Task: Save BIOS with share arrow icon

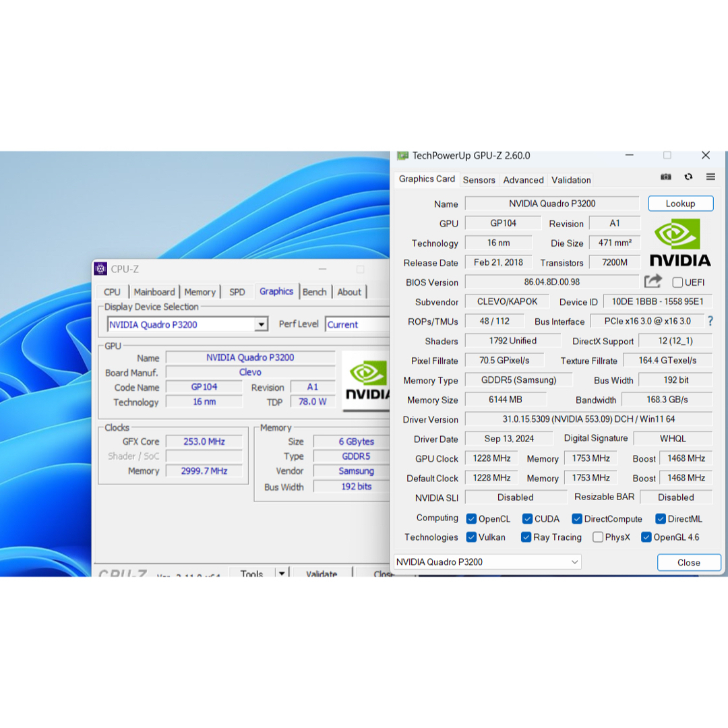Action: click(653, 281)
